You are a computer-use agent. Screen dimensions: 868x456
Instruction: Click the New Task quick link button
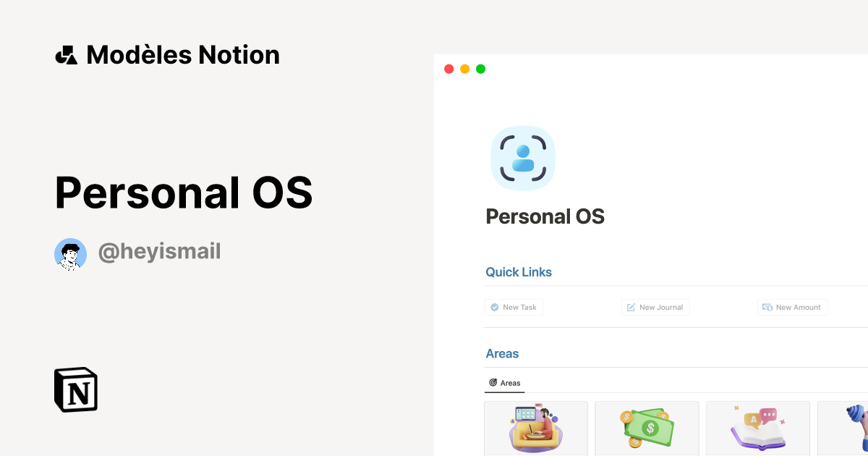pos(514,307)
